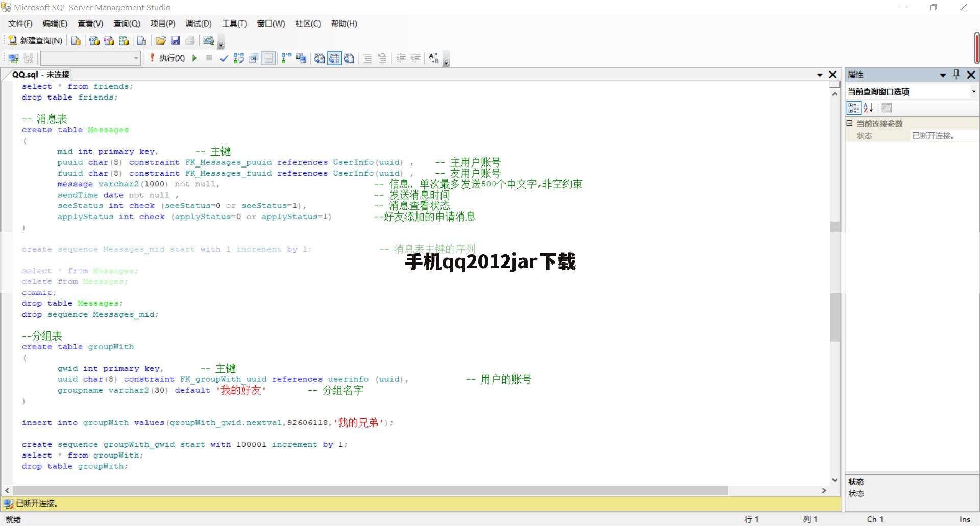Click the Change Connection icon

click(29, 58)
